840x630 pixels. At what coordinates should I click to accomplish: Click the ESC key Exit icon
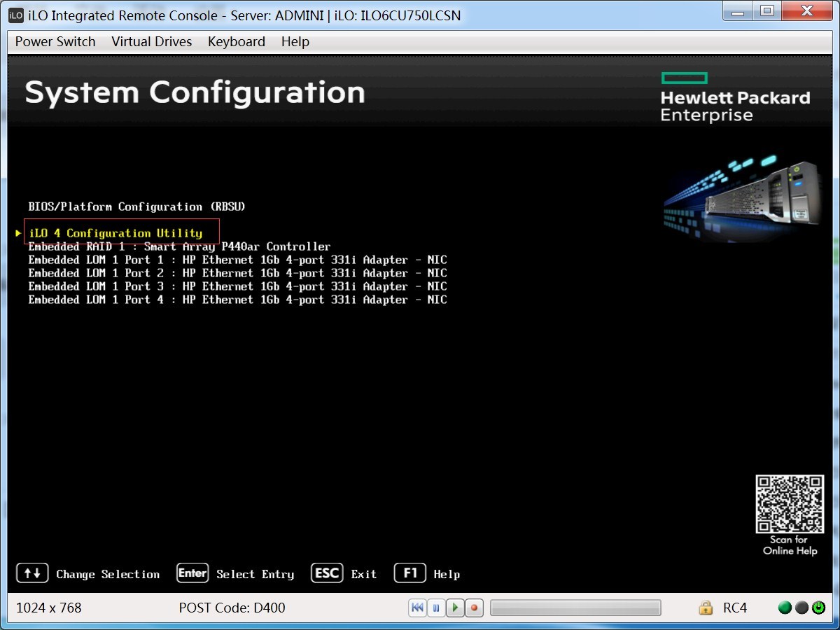[x=327, y=573]
